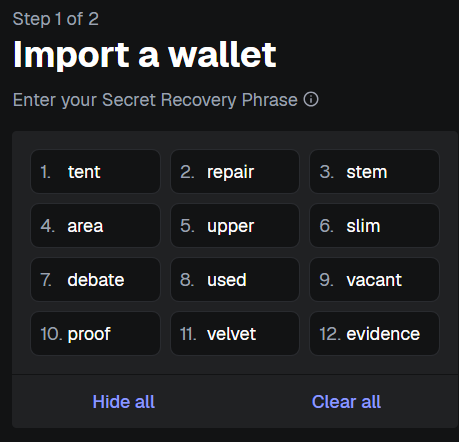Select word field 11 containing velvet

coord(235,334)
